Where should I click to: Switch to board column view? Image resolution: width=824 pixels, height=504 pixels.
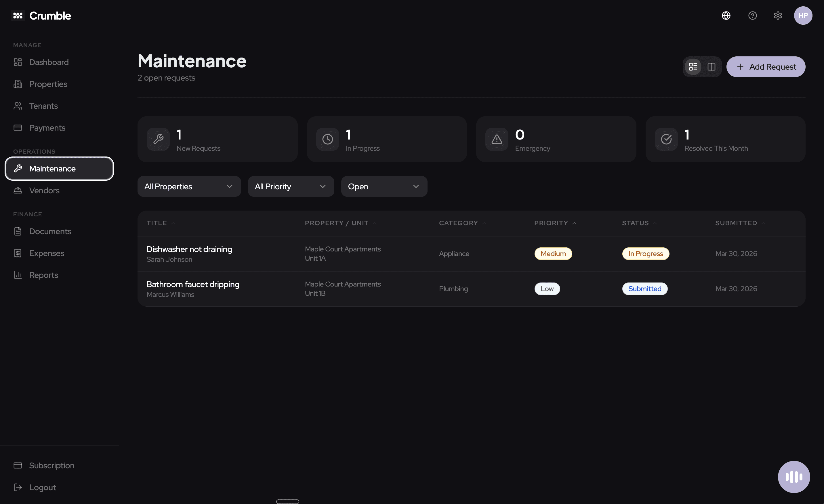(711, 66)
